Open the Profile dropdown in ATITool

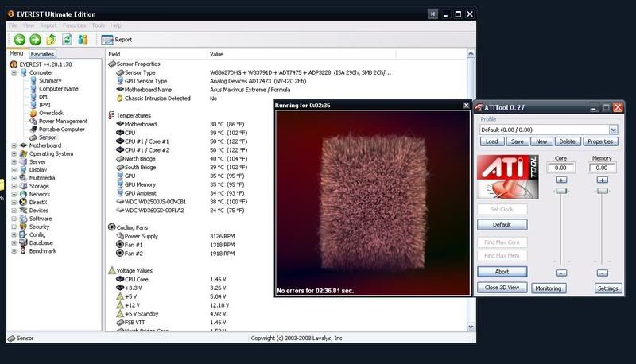point(613,130)
